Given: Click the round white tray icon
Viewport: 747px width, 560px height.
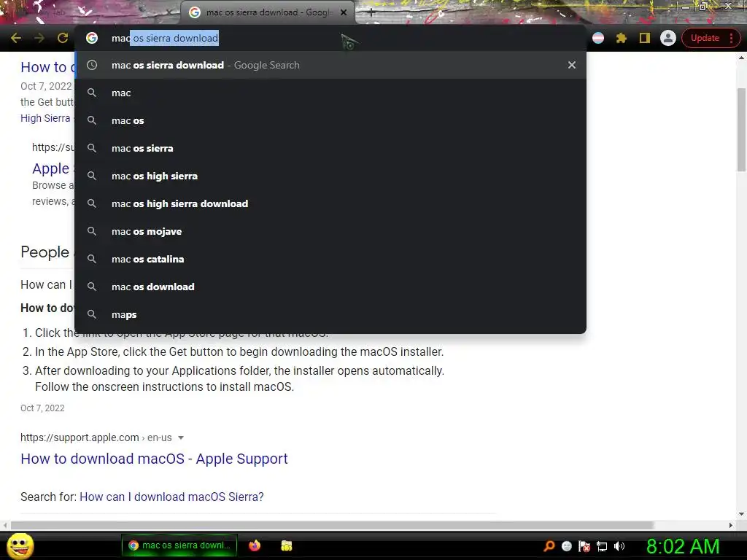Looking at the screenshot, I should (x=566, y=546).
